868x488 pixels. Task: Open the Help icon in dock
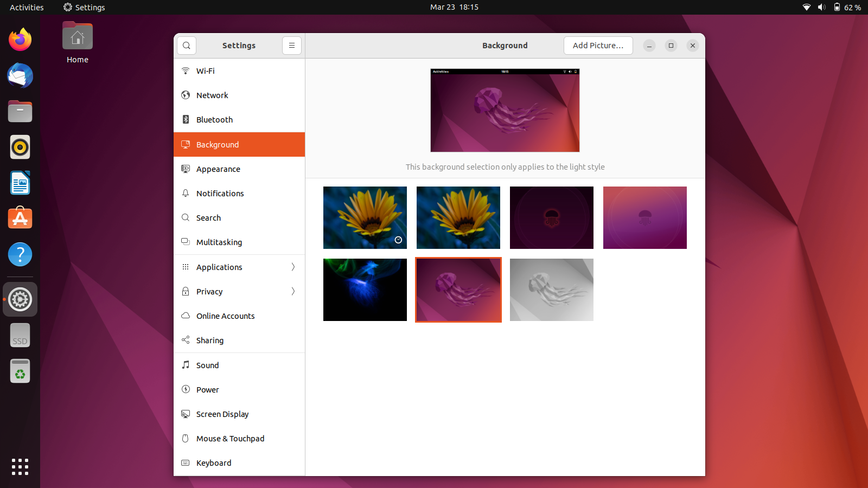pos(20,254)
